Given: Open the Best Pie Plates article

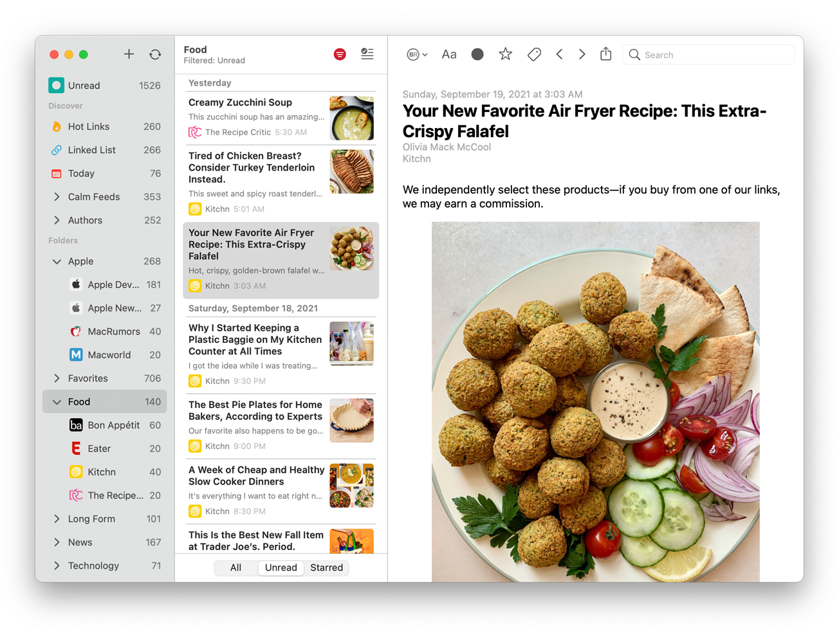Looking at the screenshot, I should coord(281,426).
